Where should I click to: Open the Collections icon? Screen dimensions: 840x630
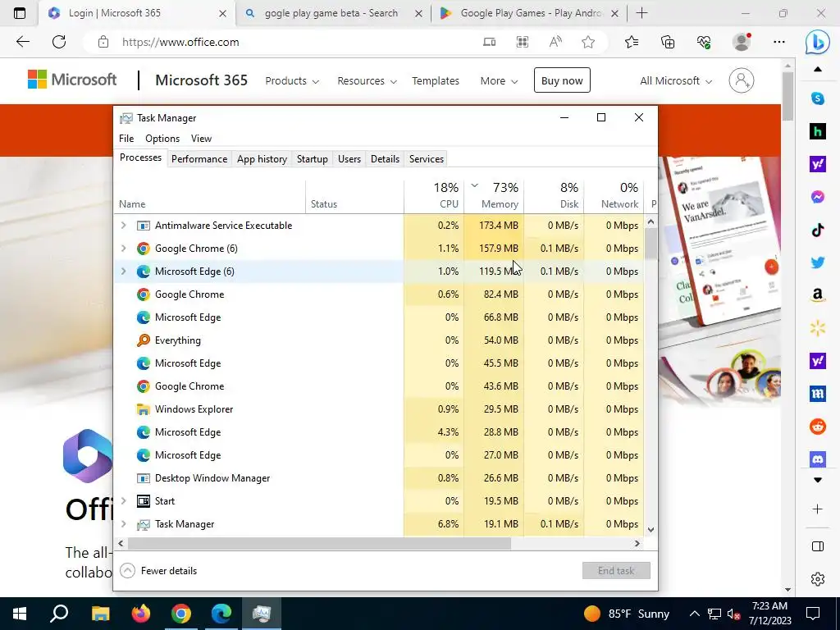click(668, 42)
